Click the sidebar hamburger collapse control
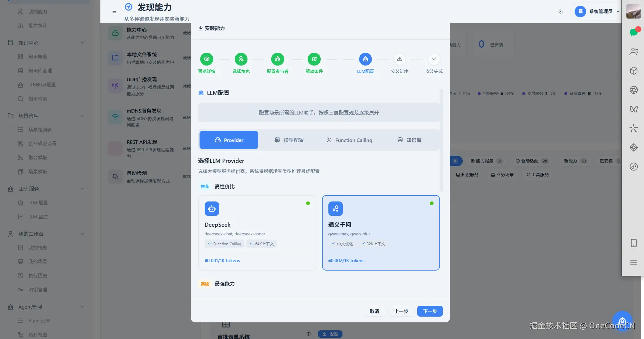The height and width of the screenshot is (339, 644). 114,11
